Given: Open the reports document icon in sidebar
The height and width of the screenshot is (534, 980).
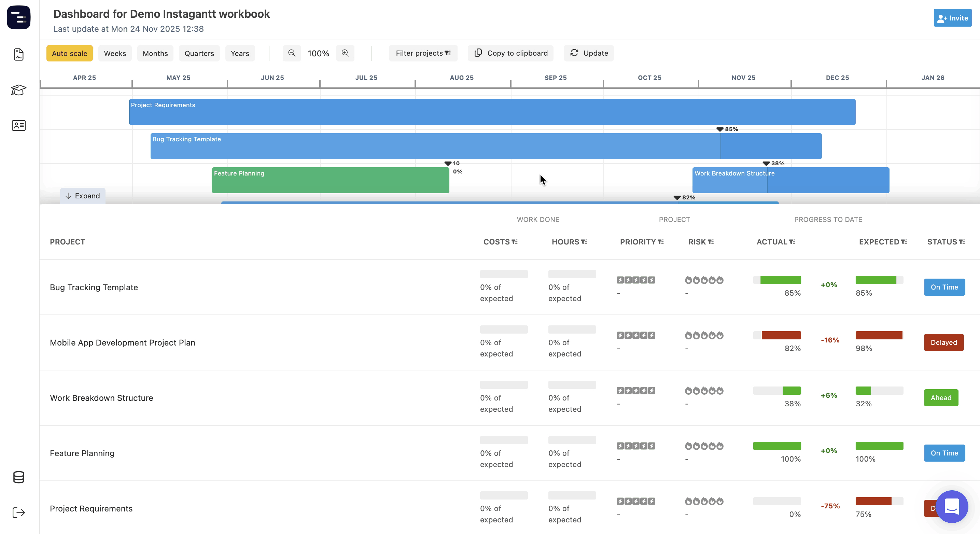Looking at the screenshot, I should (19, 54).
